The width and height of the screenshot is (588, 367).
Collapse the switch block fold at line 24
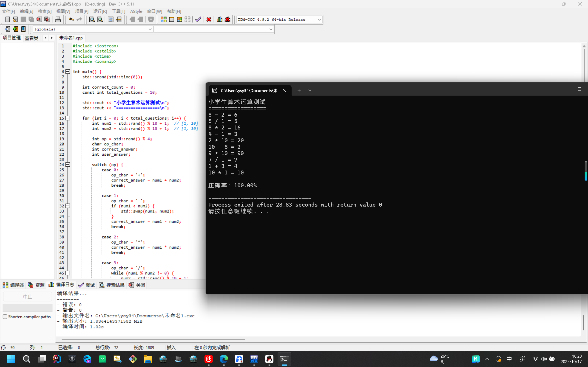(68, 165)
